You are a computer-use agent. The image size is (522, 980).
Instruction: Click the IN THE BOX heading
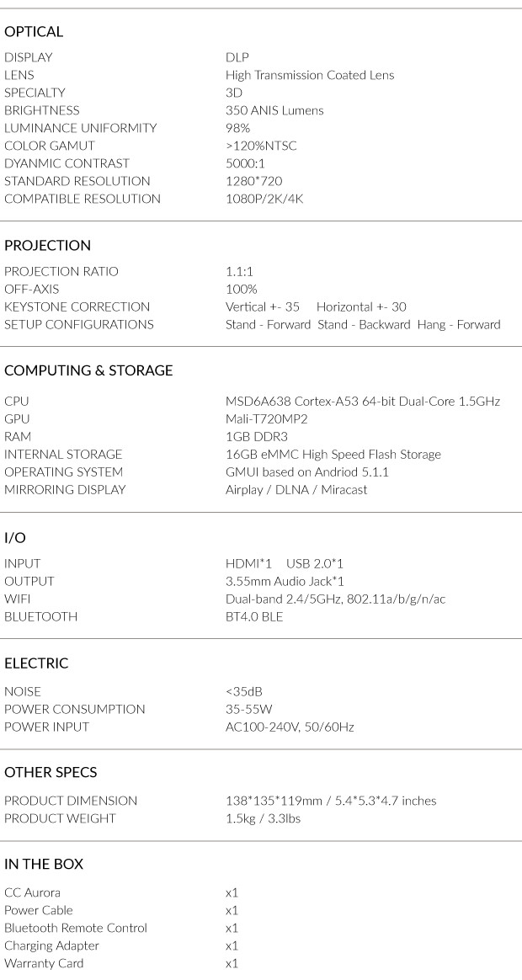pyautogui.click(x=44, y=865)
